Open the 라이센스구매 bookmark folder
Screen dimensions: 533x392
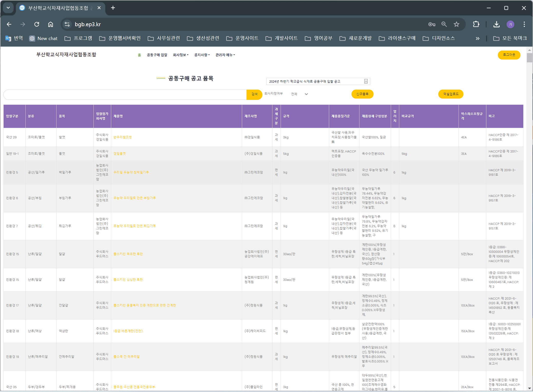pos(397,38)
